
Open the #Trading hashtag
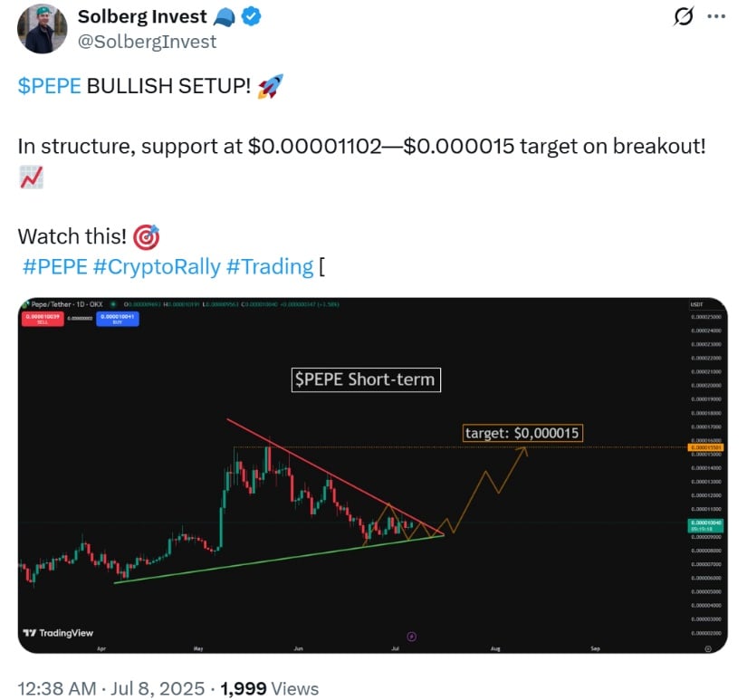(270, 266)
